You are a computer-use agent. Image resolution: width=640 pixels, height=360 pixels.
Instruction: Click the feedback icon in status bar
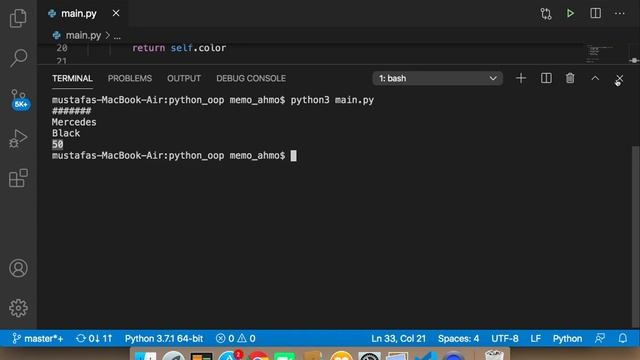tap(600, 338)
